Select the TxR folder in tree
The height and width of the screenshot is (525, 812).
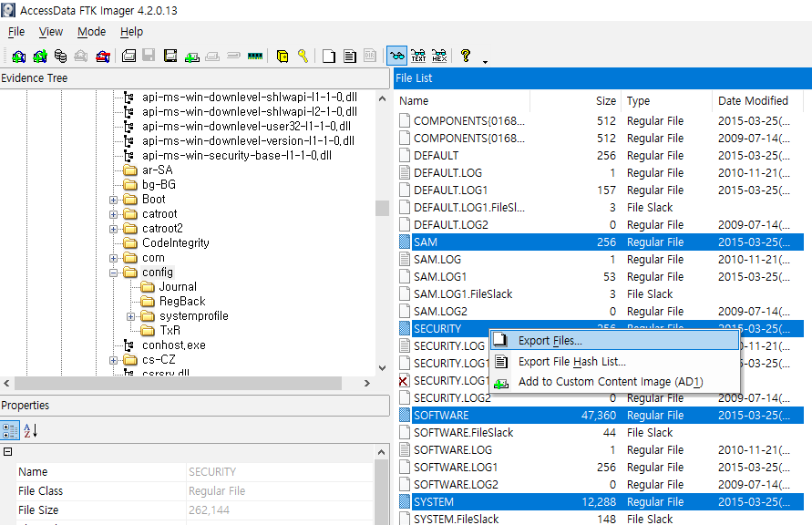(x=170, y=330)
